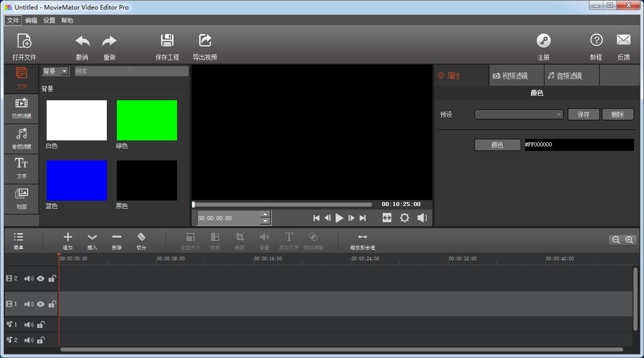644x358 pixels.
Task: Open the timeline 菜单 menu icon
Action: [19, 237]
